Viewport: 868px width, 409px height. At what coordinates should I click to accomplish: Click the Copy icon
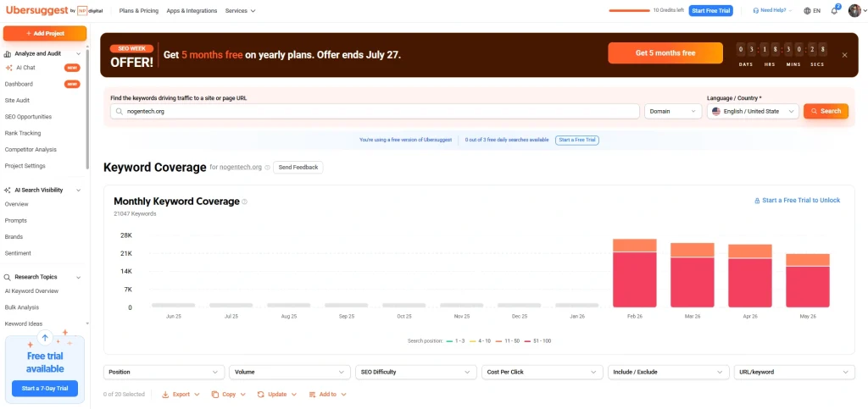tap(214, 395)
